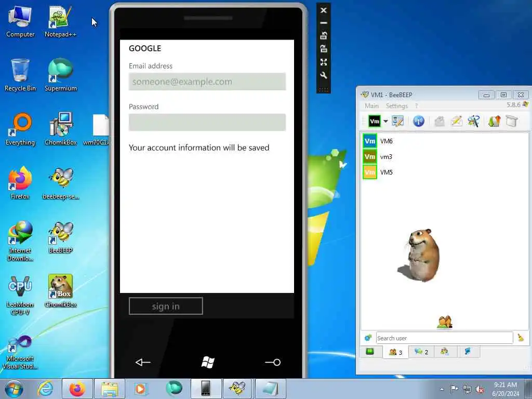Click the 5.8.6 version bee icon in BeeBEEP
Viewport: 532px width, 399px height.
click(x=525, y=104)
